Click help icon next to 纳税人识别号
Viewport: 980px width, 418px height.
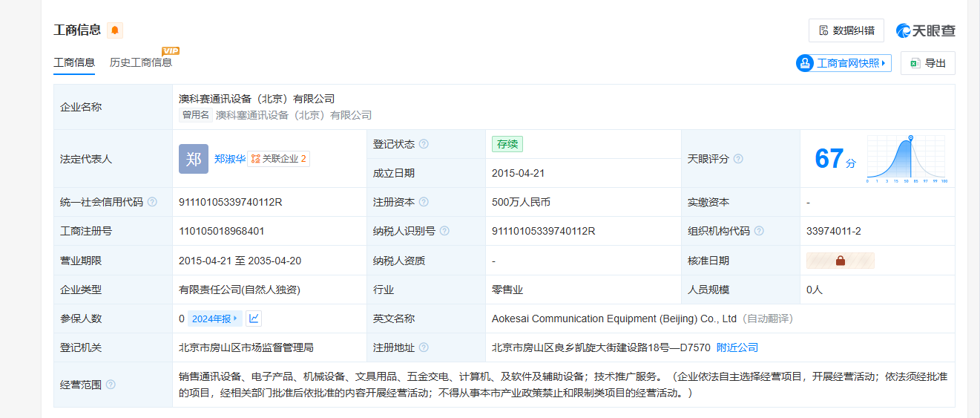444,231
